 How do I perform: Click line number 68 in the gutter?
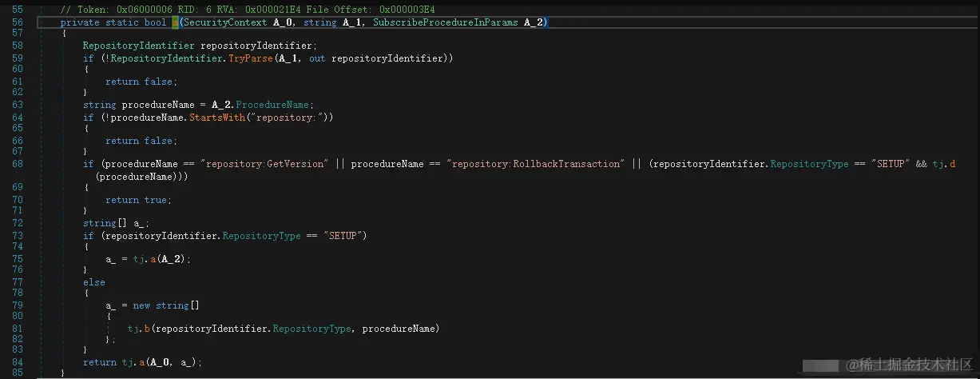pyautogui.click(x=16, y=163)
